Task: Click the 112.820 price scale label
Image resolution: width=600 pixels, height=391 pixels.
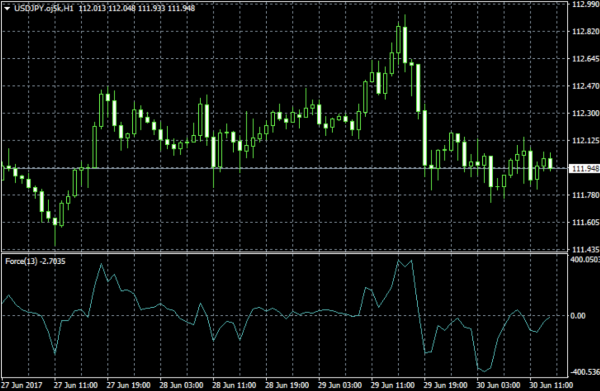Action: tap(585, 32)
